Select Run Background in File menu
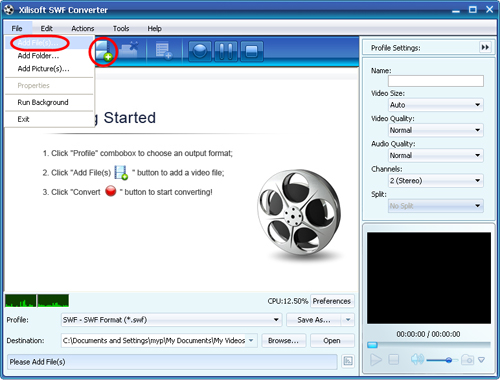This screenshot has width=500, height=380. pos(49,102)
